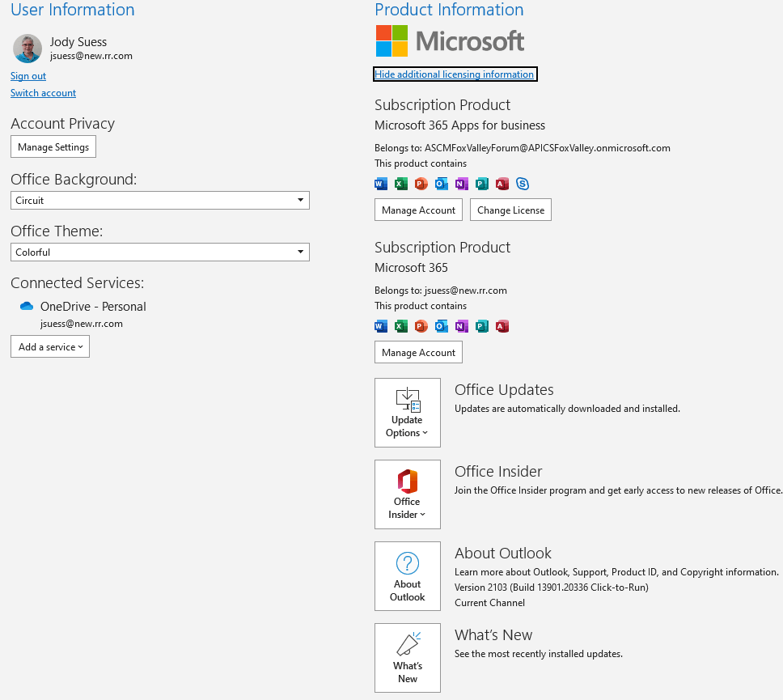Click Hide additional licensing information link
The width and height of the screenshot is (783, 700).
click(455, 74)
